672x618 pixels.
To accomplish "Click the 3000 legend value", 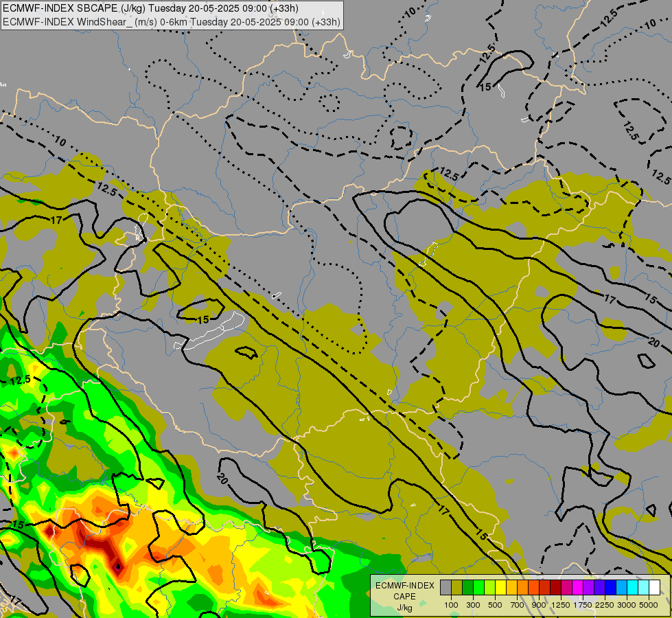I will click(627, 605).
